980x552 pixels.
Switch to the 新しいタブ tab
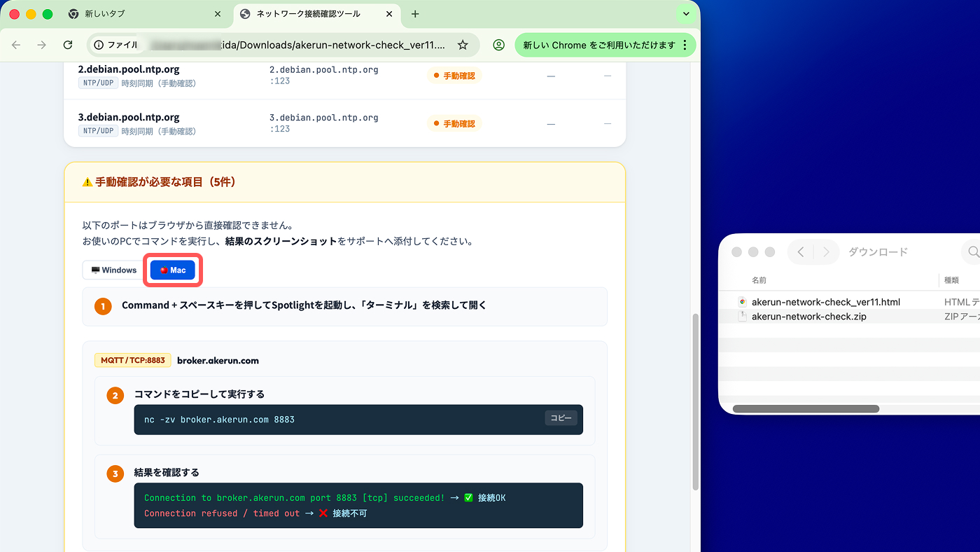coord(146,14)
